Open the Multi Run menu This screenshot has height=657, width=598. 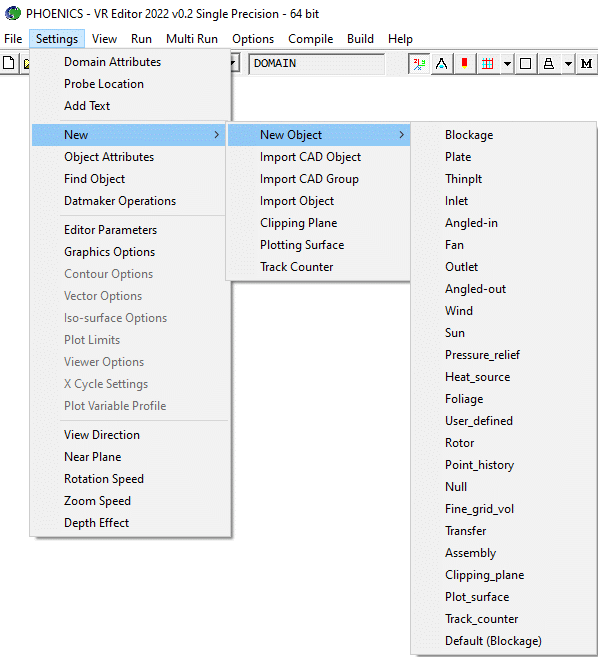tap(192, 39)
